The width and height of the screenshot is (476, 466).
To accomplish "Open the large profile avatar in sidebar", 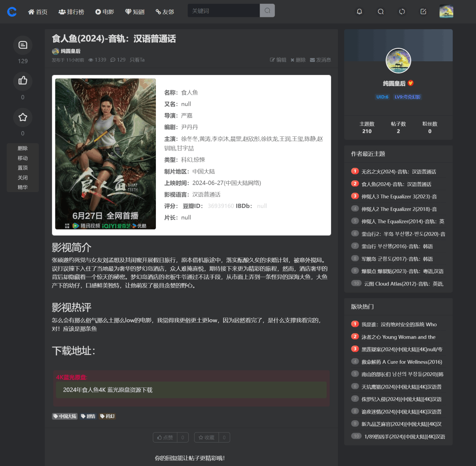I will (x=398, y=61).
